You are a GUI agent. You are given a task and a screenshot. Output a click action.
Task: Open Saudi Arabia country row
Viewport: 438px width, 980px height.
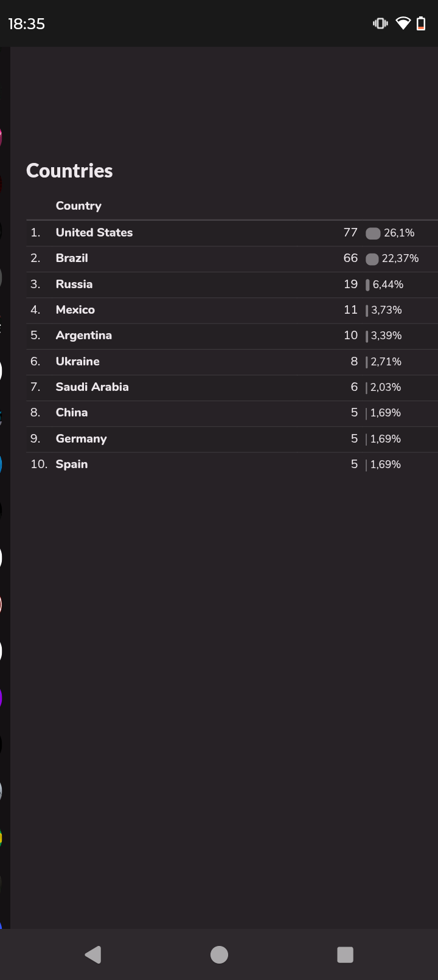point(232,387)
